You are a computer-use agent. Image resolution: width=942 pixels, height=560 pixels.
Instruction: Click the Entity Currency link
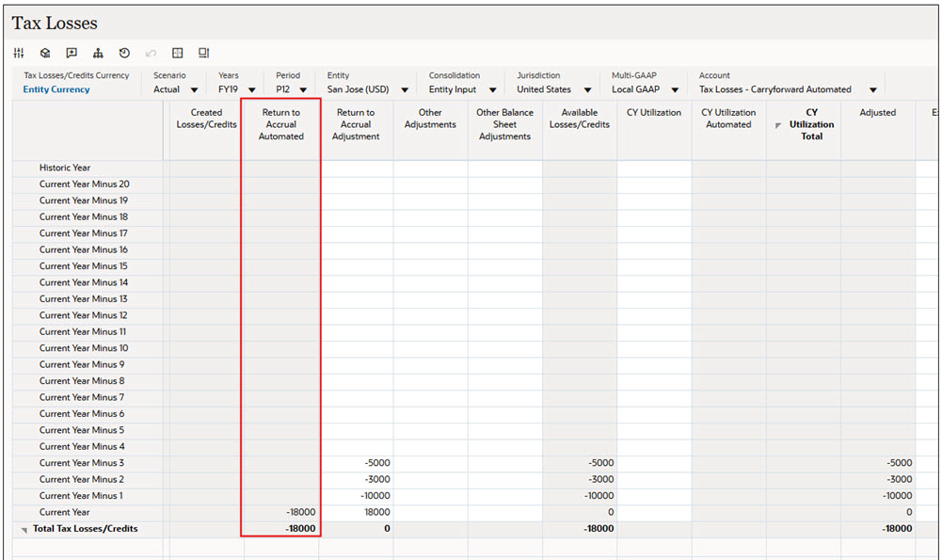coord(56,88)
